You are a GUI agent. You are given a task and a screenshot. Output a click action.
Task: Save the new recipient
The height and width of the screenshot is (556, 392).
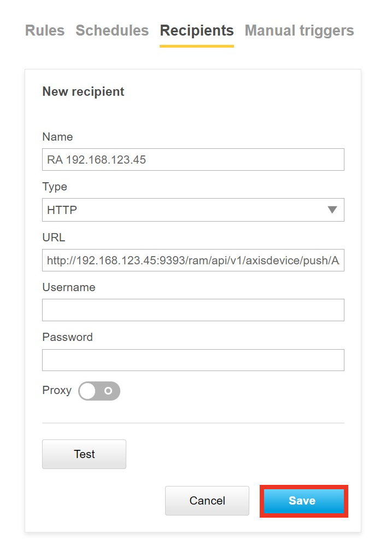point(304,501)
